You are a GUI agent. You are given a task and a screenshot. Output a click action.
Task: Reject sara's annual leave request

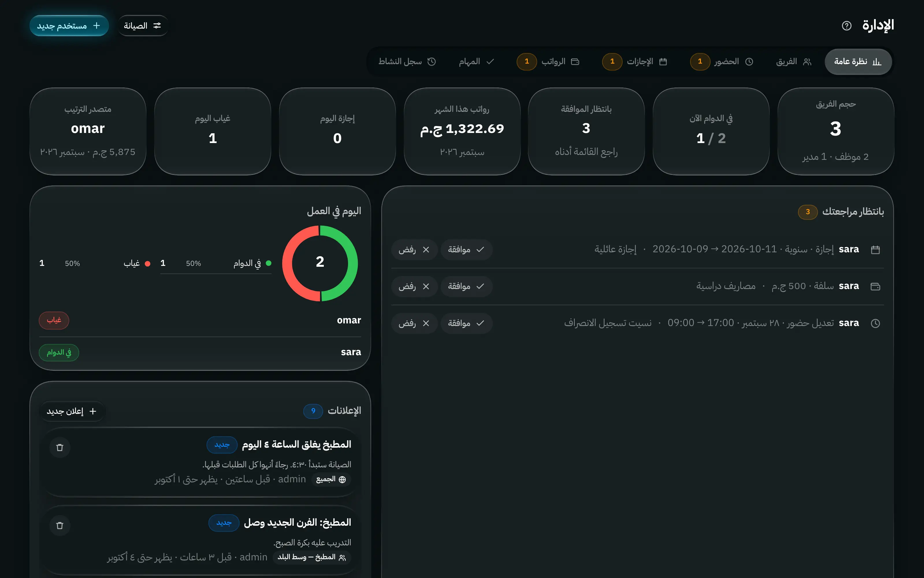414,250
